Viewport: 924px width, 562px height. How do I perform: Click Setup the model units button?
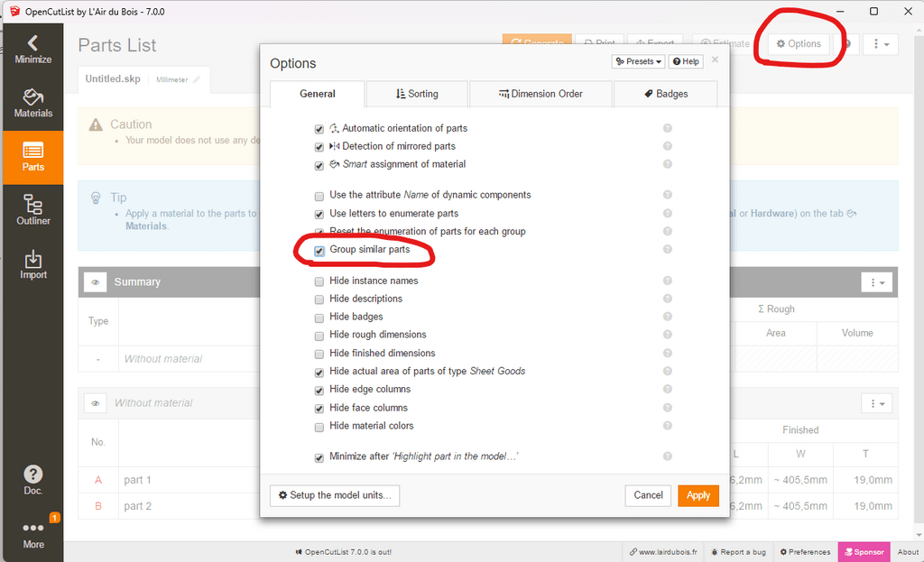coord(335,495)
